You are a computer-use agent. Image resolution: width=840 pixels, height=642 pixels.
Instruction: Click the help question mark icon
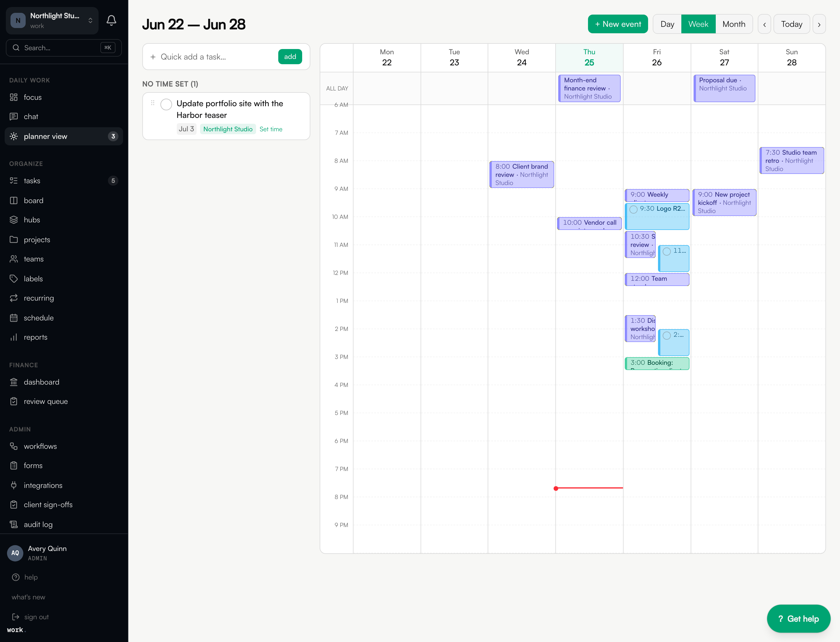16,577
